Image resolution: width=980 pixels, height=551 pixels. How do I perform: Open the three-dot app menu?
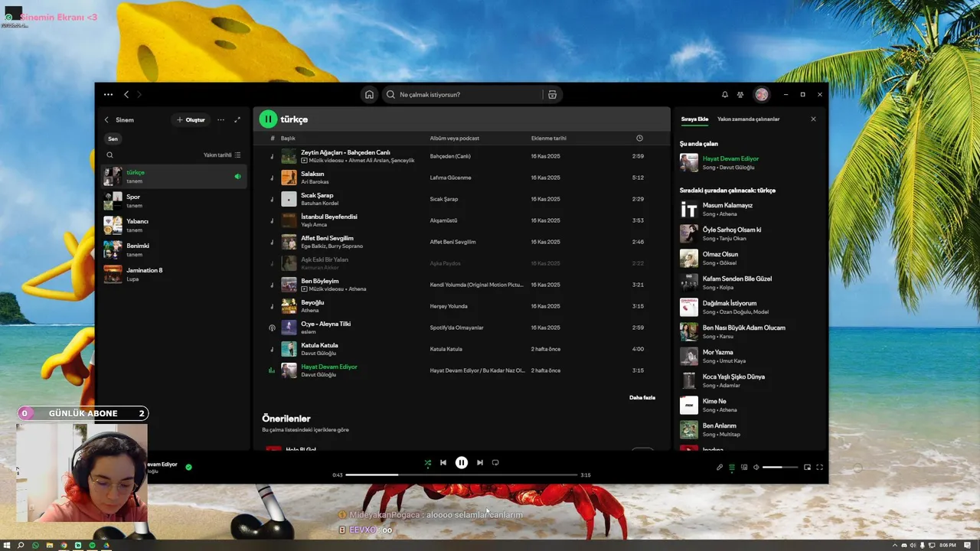108,94
